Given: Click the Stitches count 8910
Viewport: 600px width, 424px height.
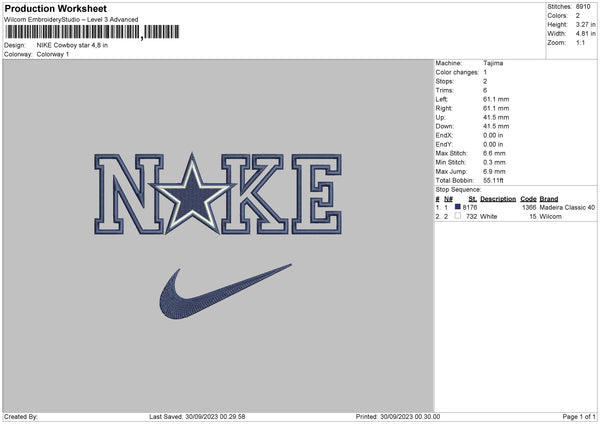Looking at the screenshot, I should [x=583, y=7].
